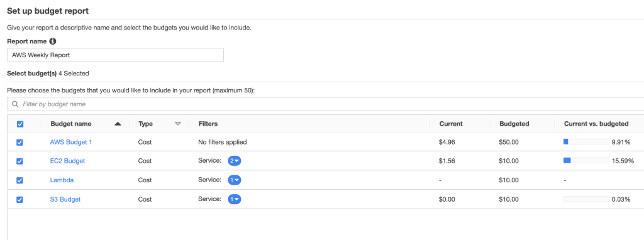Expand EC2 Budget service filter badge
644x240 pixels.
pos(235,161)
